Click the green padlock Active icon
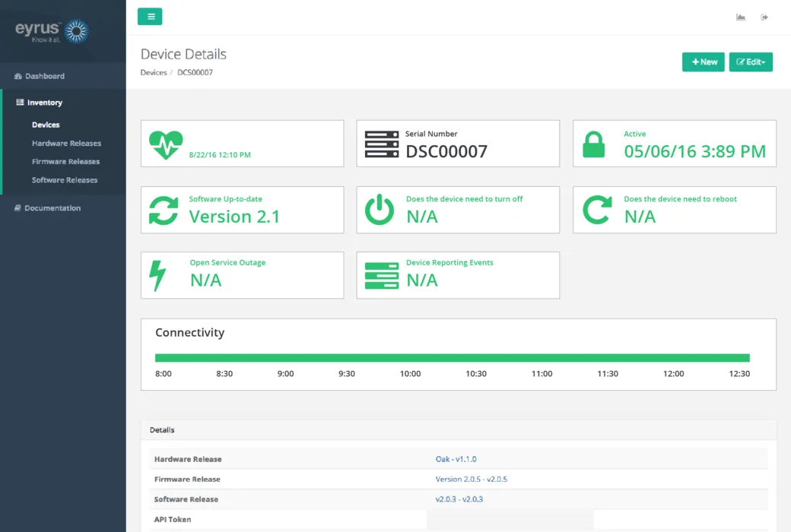This screenshot has width=791, height=532. point(594,144)
